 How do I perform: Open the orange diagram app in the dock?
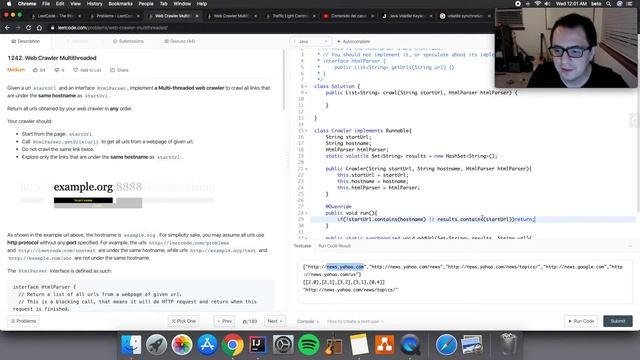click(x=384, y=345)
